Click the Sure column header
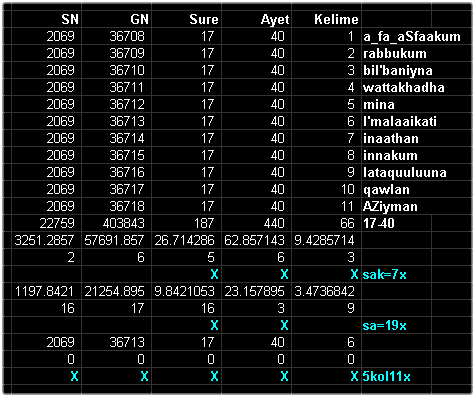Image resolution: width=475 pixels, height=397 pixels. point(187,19)
